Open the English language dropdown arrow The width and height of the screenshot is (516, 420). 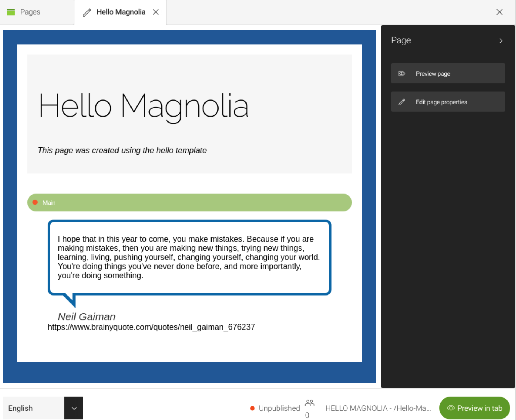[74, 408]
